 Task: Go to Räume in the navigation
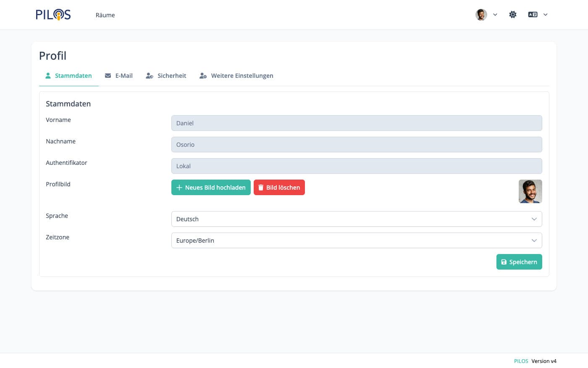point(105,15)
